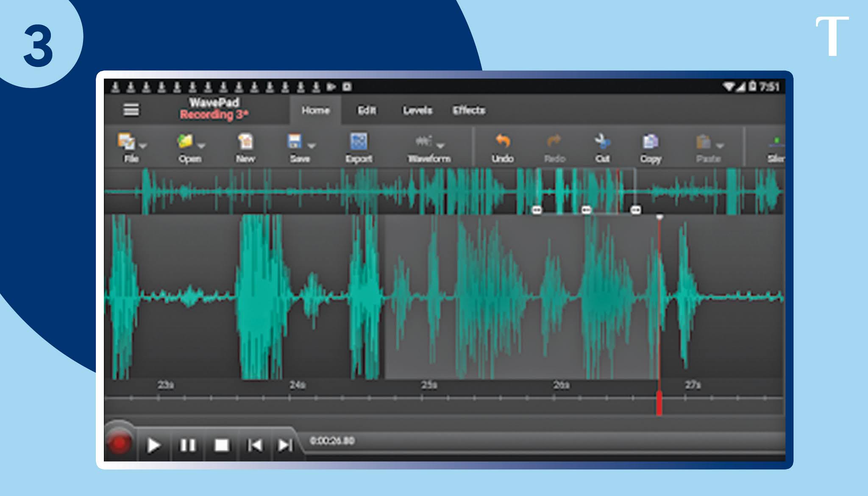The image size is (868, 496).
Task: Click the 23s timeline label
Action: [166, 385]
